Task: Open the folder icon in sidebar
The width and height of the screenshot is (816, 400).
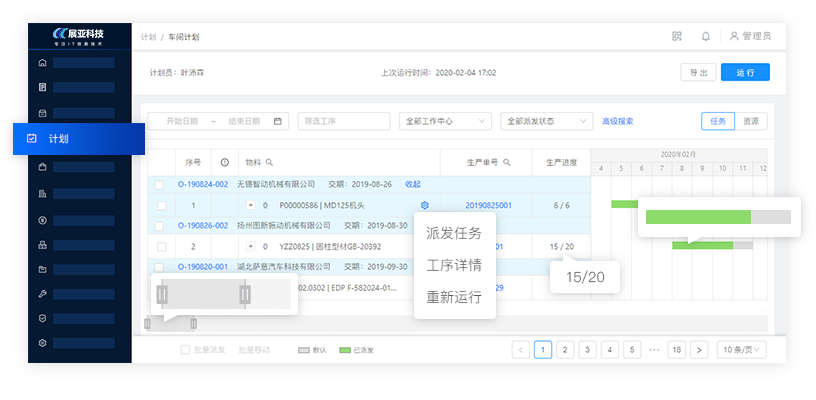Action: click(x=43, y=269)
